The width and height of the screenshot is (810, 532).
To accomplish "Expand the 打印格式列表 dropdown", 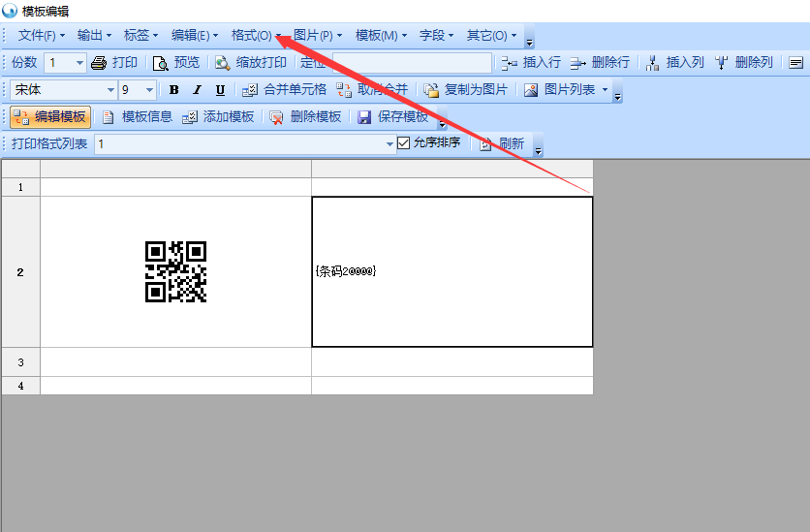I will click(390, 144).
